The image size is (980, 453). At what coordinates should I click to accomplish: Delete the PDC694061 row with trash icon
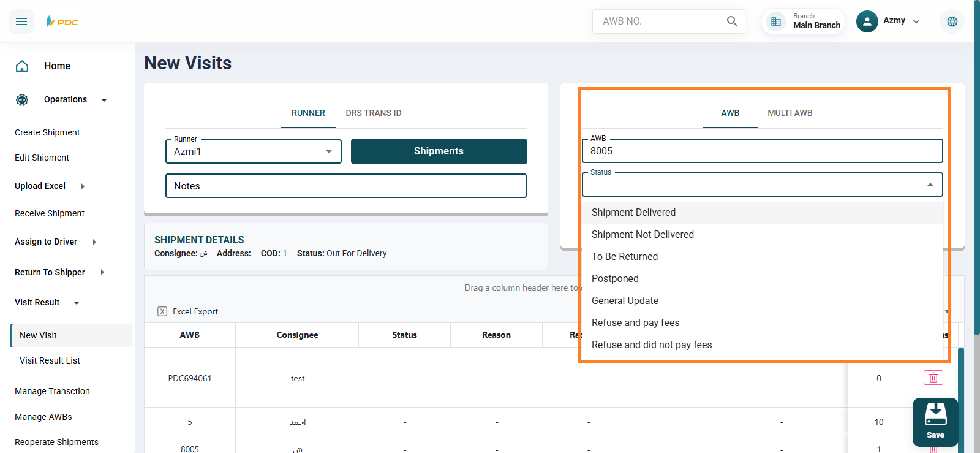pyautogui.click(x=933, y=378)
